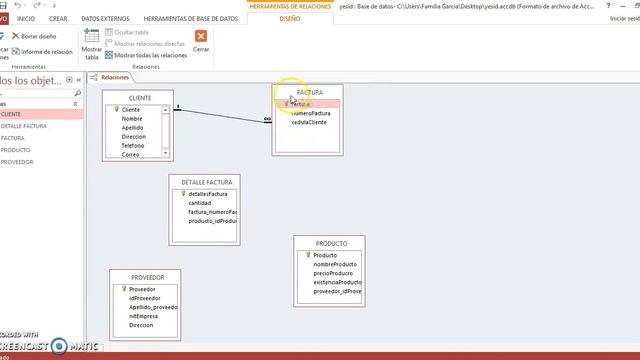Open navigation pane category dropdown arrow
The width and height of the screenshot is (640, 360).
pyautogui.click(x=69, y=80)
